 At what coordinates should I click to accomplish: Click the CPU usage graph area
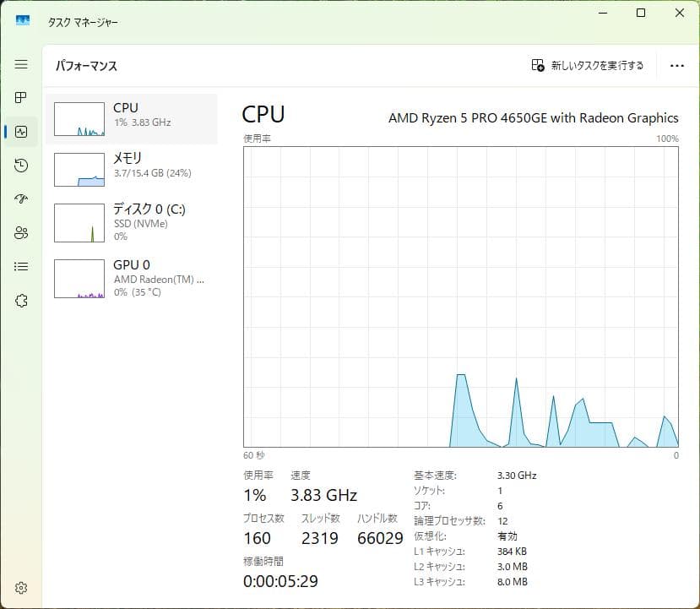tap(460, 296)
